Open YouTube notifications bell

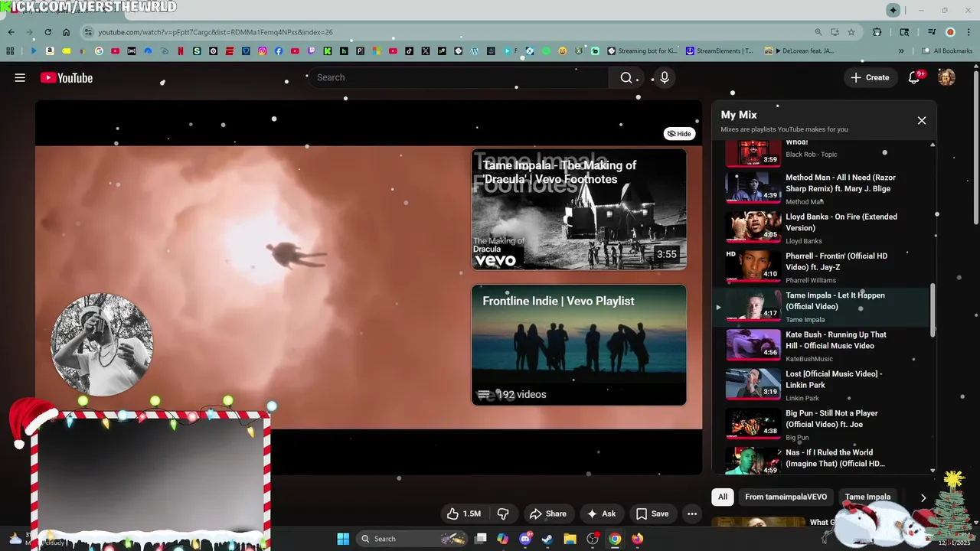913,77
